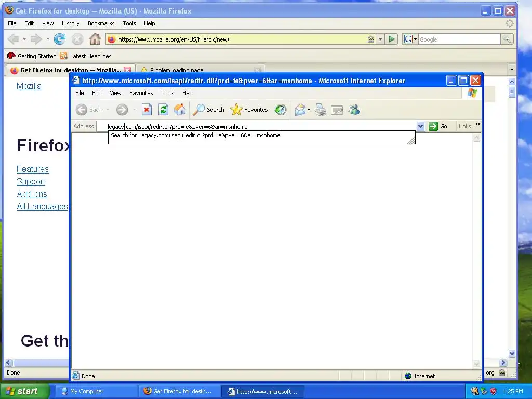Open the Firefox File menu
Screen dimensions: 532x399
[x=12, y=23]
